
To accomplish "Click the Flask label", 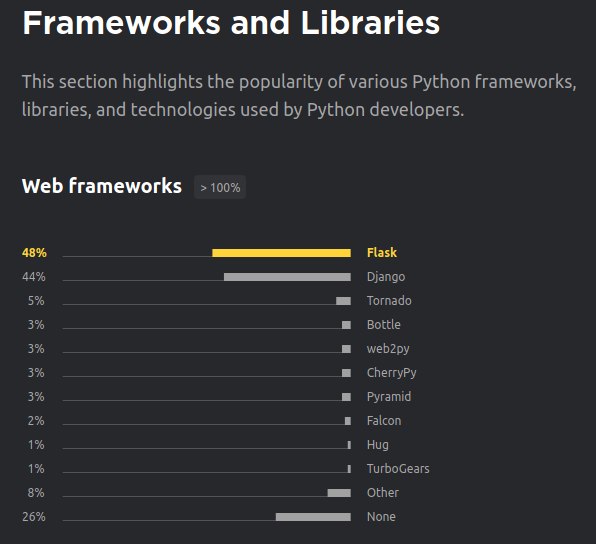I will (382, 252).
